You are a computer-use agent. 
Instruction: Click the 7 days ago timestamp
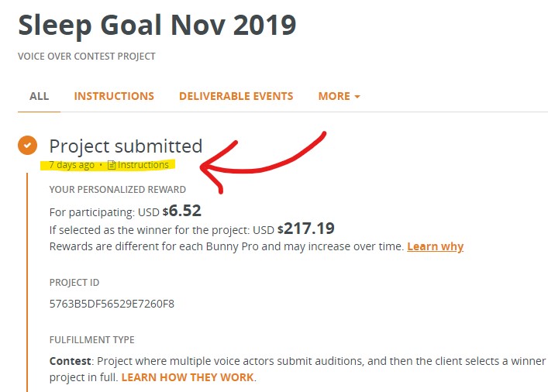pos(71,165)
